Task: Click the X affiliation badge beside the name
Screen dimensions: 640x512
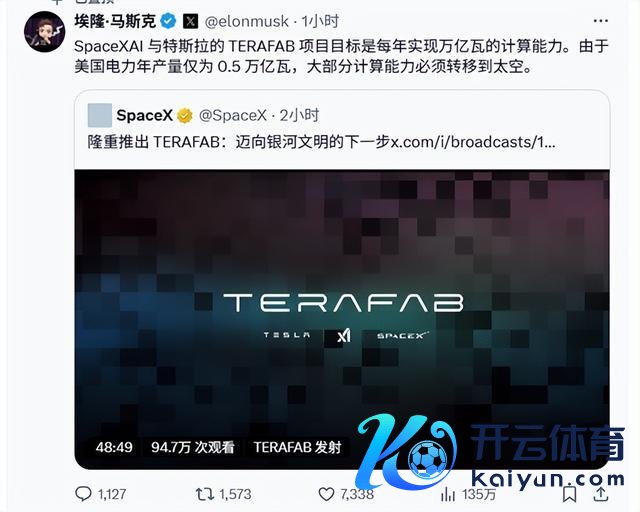Action: click(190, 21)
